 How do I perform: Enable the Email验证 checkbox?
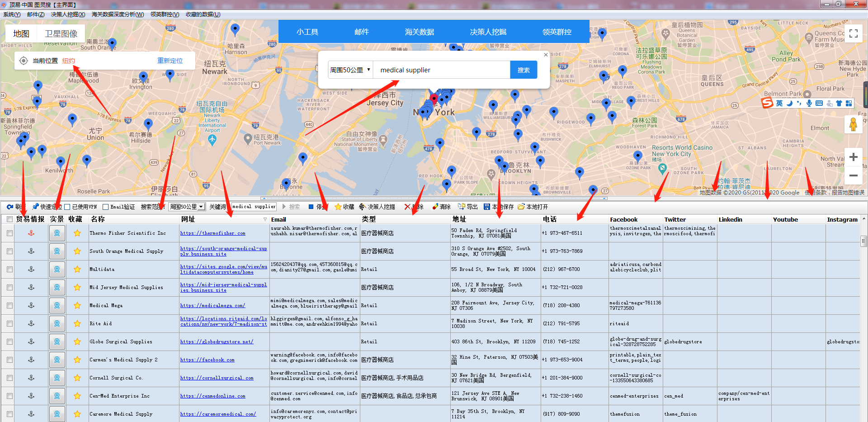[105, 207]
